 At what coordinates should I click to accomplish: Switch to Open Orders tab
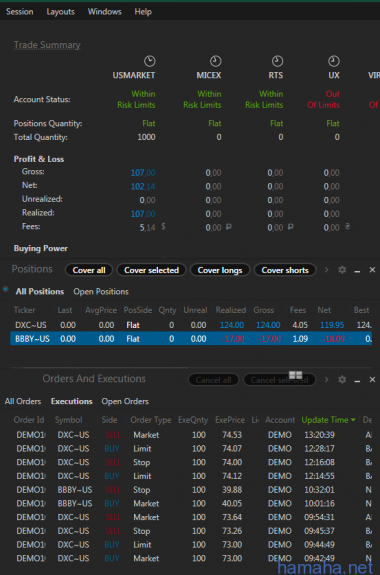point(125,401)
